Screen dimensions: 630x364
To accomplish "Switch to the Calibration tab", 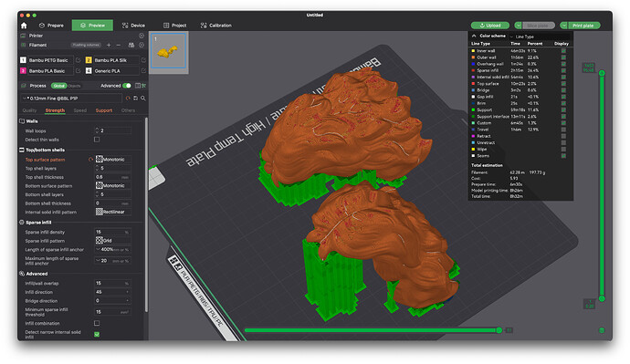I will 215,26.
